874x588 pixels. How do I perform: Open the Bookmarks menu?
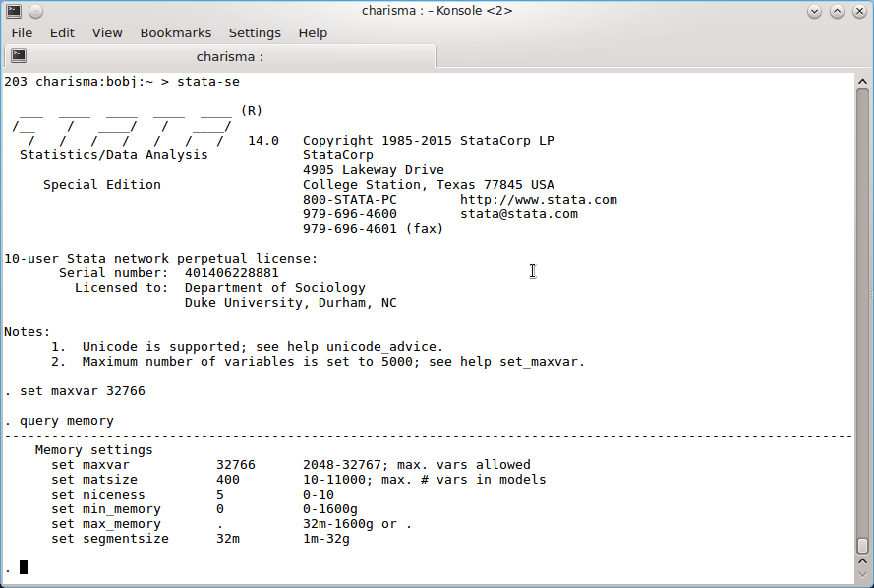tap(176, 32)
